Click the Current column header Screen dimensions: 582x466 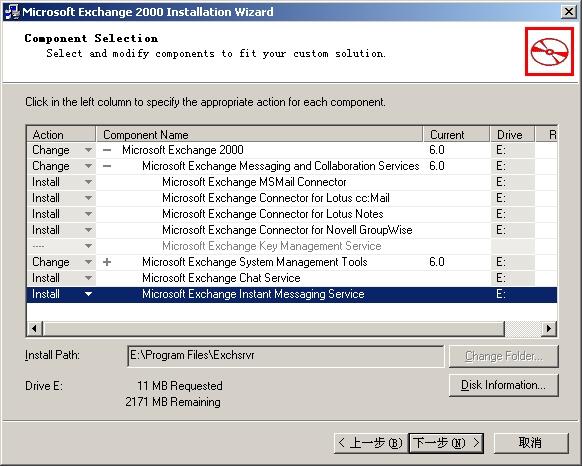[x=456, y=134]
